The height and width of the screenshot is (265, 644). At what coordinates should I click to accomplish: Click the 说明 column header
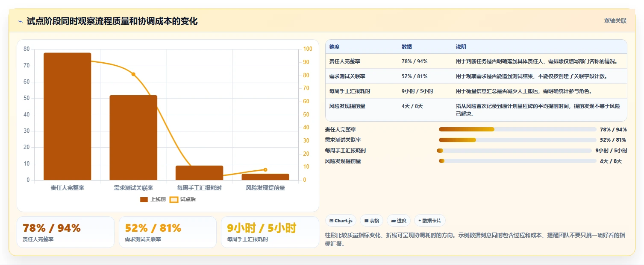[461, 47]
